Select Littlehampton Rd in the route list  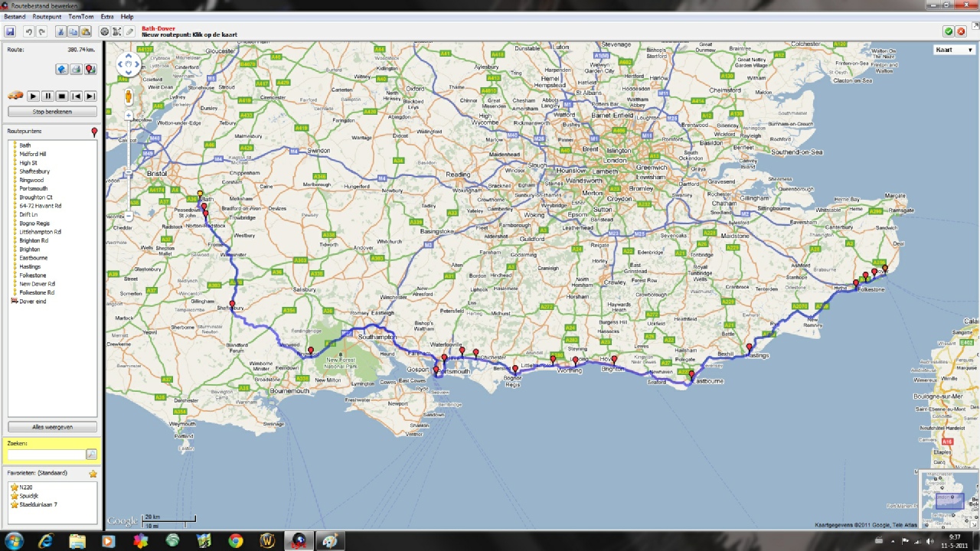40,232
